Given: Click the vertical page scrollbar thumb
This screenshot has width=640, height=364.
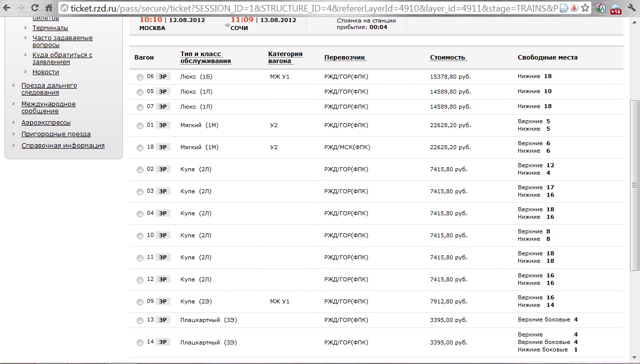Looking at the screenshot, I should pos(635,185).
